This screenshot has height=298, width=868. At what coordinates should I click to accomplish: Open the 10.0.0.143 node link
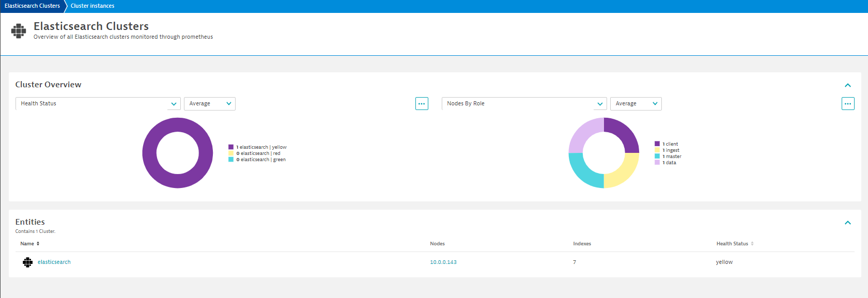[x=443, y=262]
